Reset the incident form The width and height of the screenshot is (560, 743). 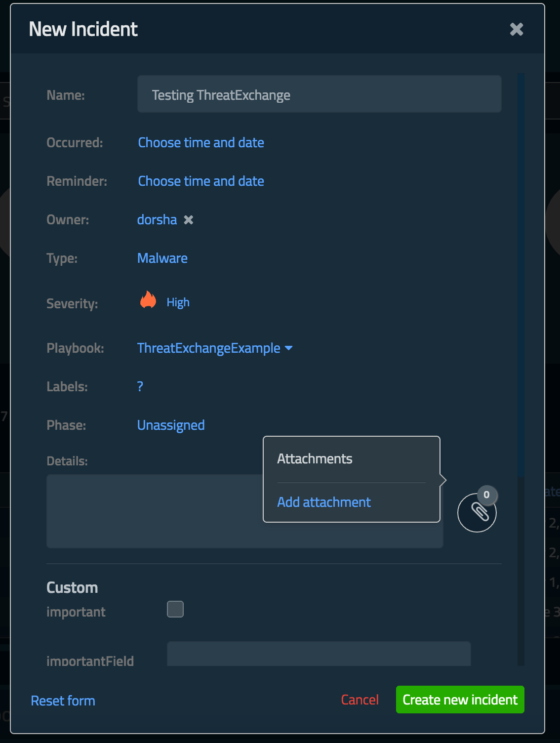pos(63,700)
